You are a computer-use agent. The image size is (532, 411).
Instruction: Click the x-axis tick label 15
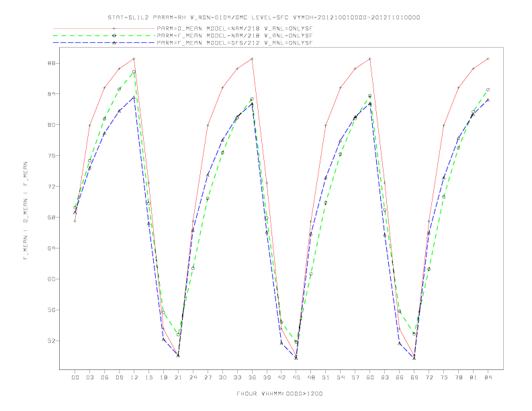pos(148,377)
